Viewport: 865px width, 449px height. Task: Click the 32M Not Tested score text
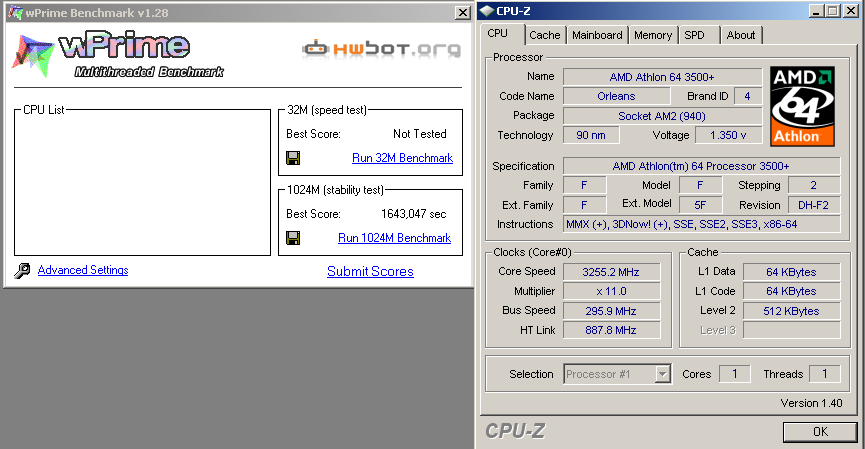[419, 134]
